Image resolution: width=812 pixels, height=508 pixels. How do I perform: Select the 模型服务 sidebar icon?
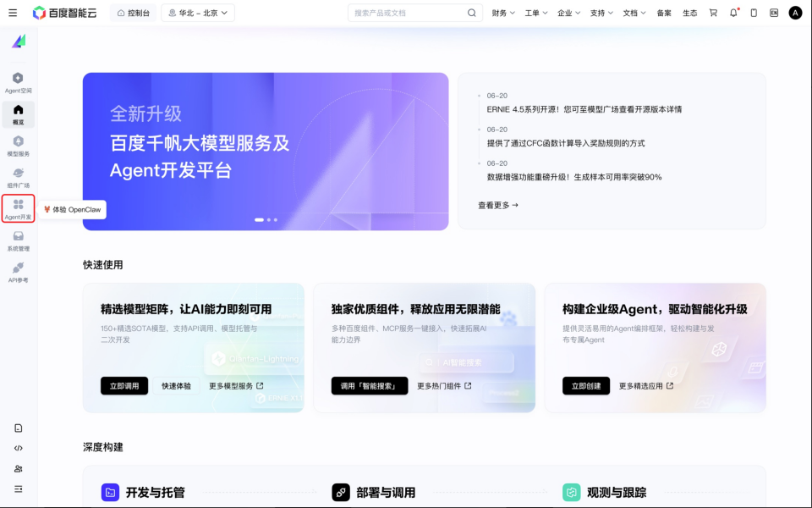coord(18,146)
